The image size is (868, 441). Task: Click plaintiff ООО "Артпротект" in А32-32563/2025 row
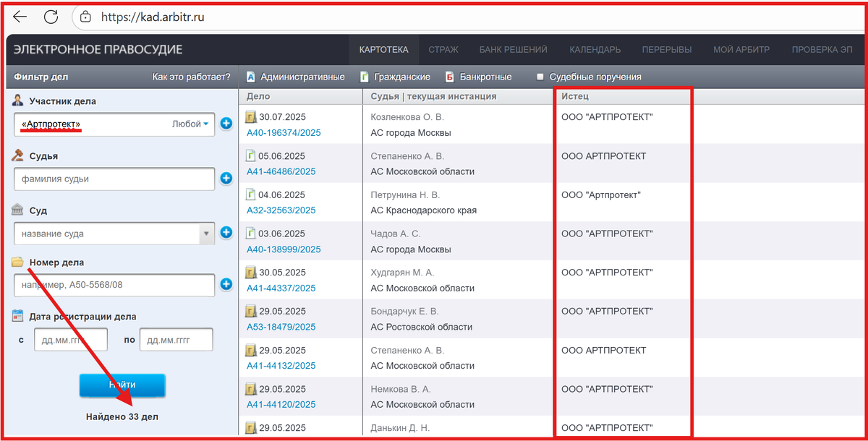[601, 195]
